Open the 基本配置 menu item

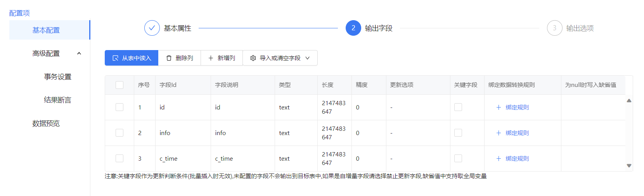tap(50, 30)
